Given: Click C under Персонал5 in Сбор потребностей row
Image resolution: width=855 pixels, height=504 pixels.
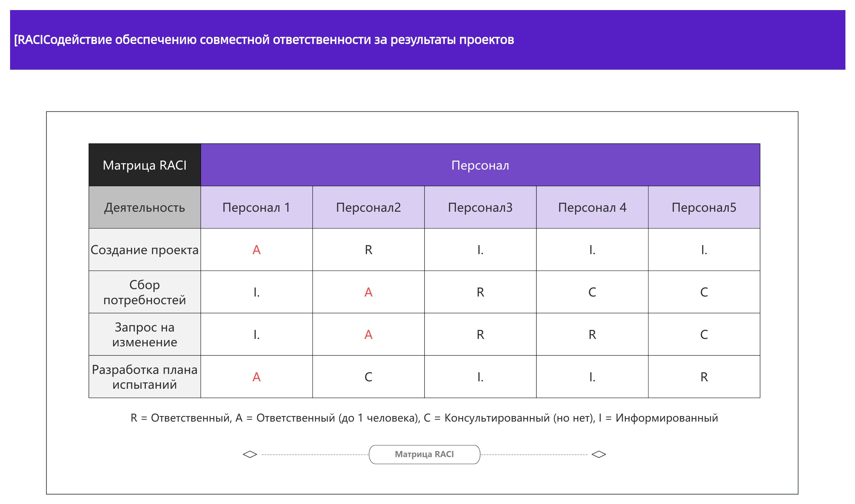Looking at the screenshot, I should tap(704, 292).
